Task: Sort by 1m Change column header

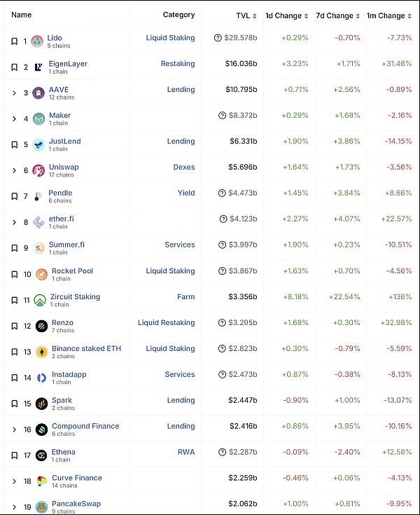Action: point(389,15)
